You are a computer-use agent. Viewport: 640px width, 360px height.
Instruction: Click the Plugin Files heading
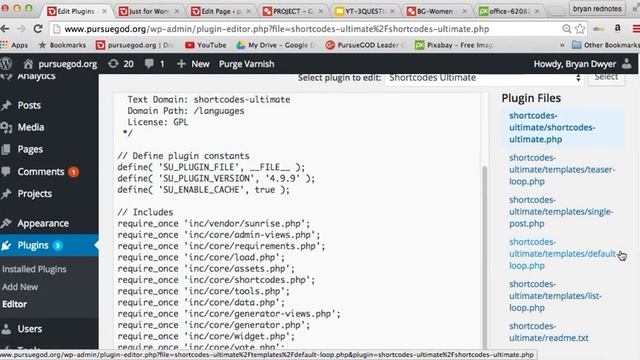(531, 98)
